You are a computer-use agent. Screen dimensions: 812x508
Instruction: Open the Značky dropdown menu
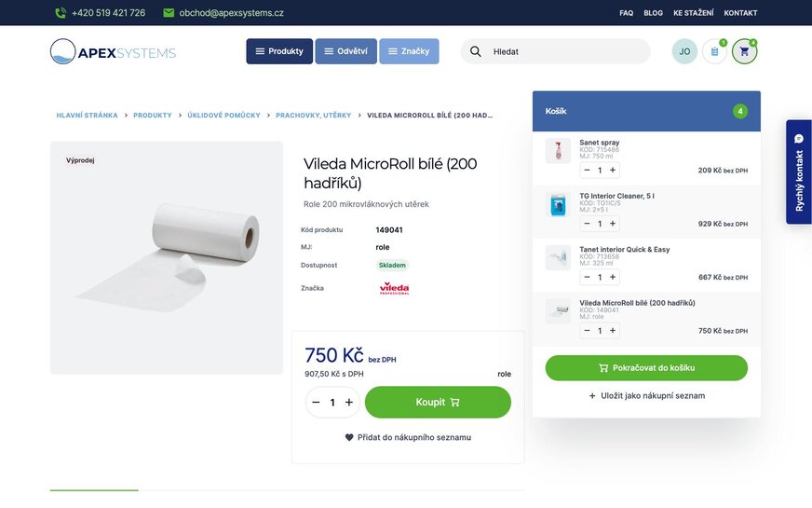pyautogui.click(x=409, y=51)
